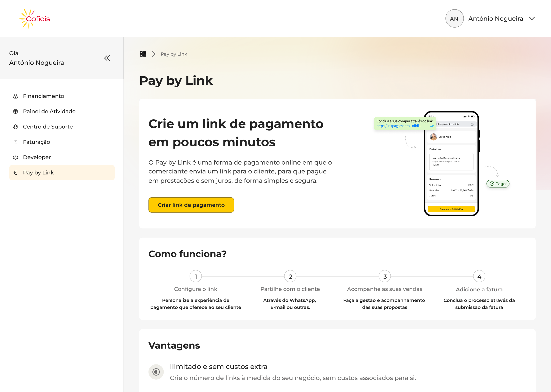The image size is (551, 392).
Task: Open the user account dropdown chevron
Action: [x=532, y=19]
